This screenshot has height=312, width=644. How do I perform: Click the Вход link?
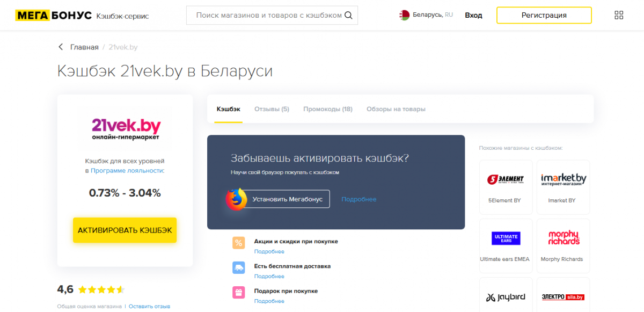point(473,15)
